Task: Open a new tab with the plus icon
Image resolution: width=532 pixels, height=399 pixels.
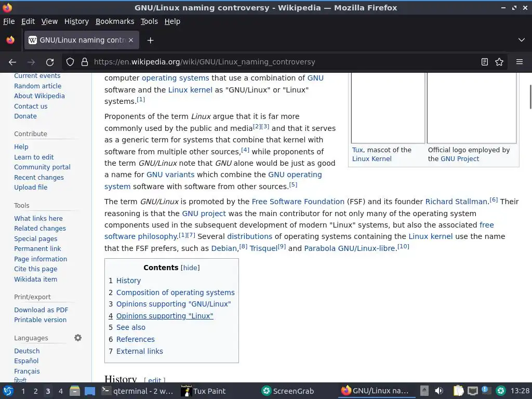Action: click(x=150, y=41)
